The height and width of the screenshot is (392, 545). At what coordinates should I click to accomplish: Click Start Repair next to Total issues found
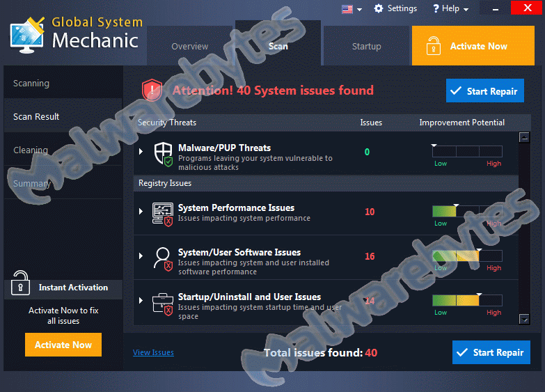491,352
